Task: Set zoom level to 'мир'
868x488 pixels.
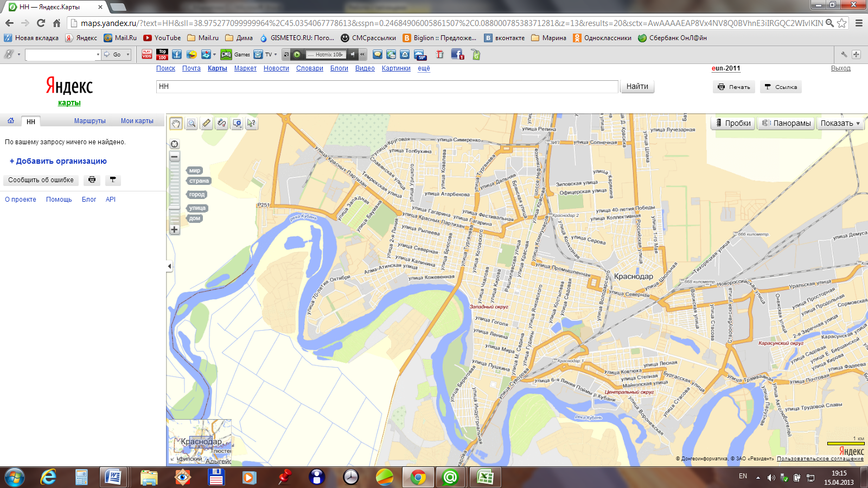Action: [195, 170]
